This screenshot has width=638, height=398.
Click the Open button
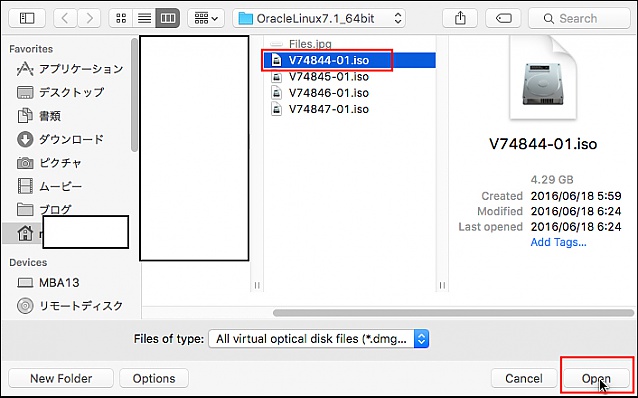coord(596,378)
